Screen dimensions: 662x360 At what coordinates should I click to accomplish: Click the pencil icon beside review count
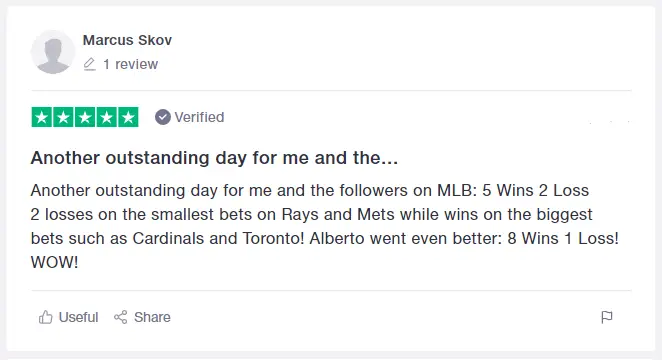pos(90,64)
